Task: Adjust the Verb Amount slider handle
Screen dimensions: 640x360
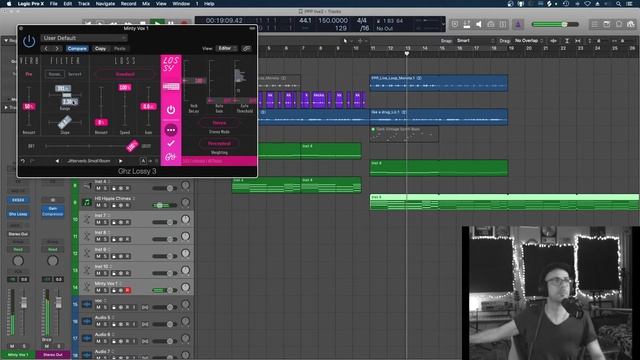Action: click(29, 107)
